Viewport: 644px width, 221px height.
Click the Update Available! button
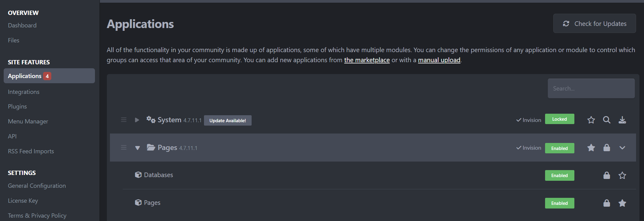point(228,120)
